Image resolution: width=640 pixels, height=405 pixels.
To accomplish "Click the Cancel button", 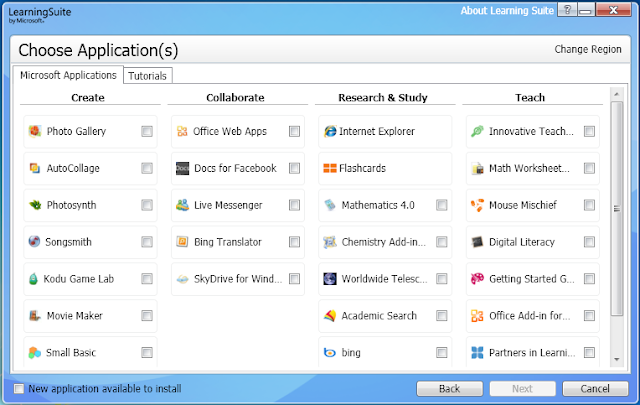I will 595,388.
